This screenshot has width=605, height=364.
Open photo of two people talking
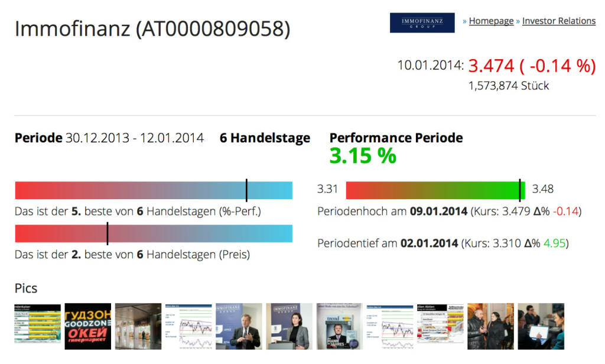(490, 326)
